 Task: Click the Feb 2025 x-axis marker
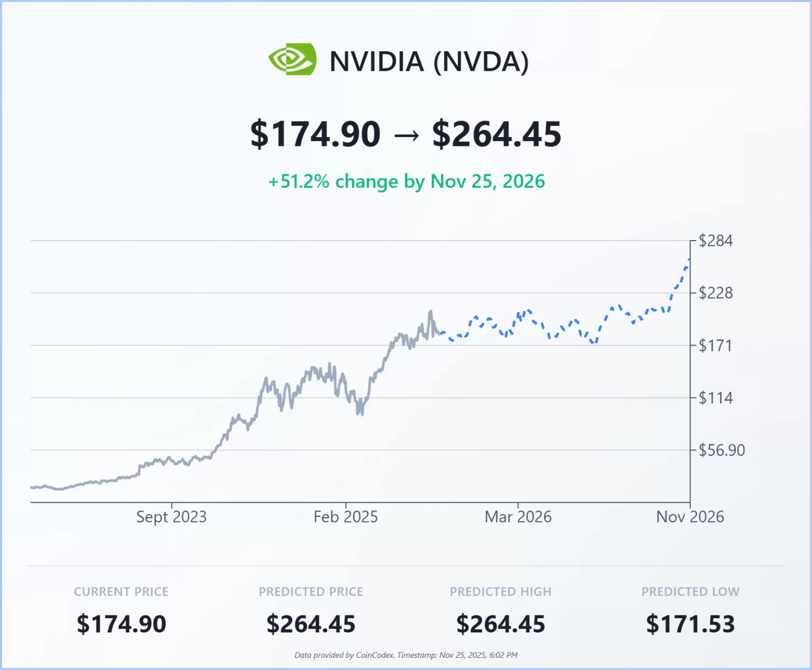tap(346, 517)
